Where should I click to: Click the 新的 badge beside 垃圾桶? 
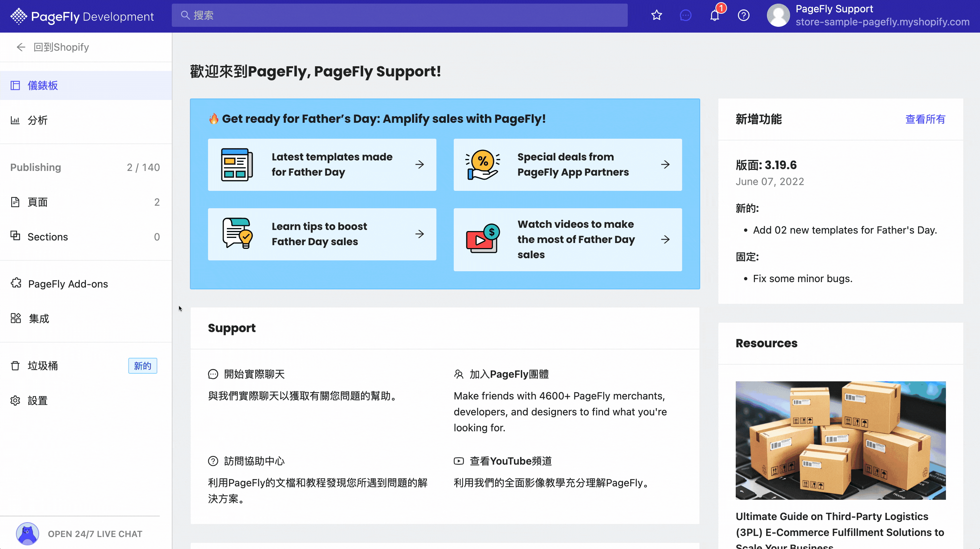click(143, 366)
